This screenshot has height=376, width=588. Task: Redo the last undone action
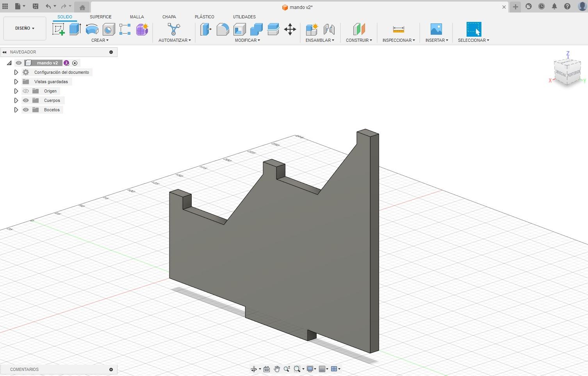[x=64, y=6]
